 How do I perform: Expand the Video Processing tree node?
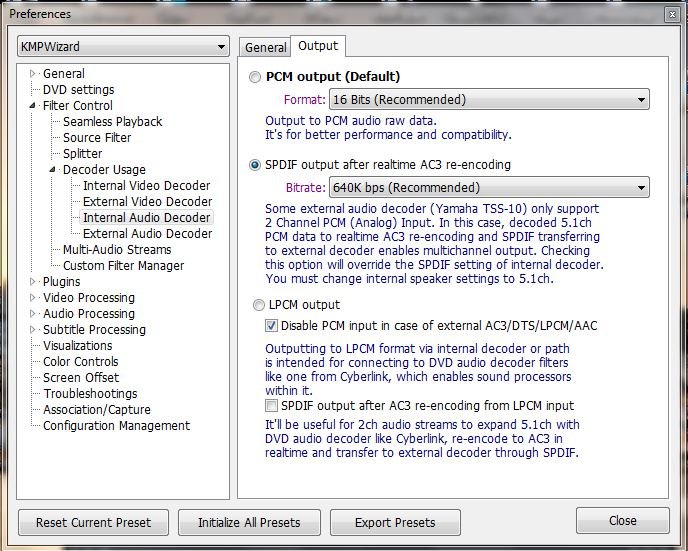click(x=33, y=298)
